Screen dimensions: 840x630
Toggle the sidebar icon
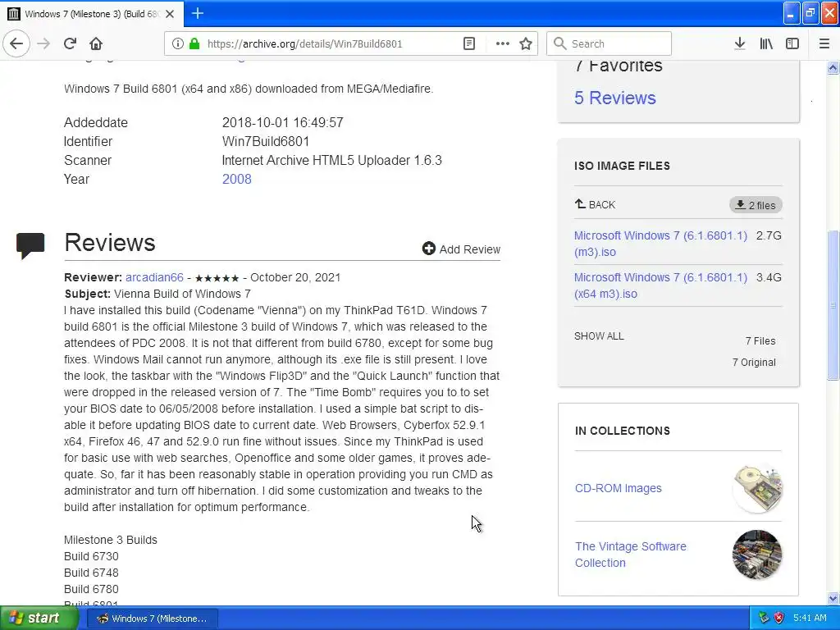792,43
